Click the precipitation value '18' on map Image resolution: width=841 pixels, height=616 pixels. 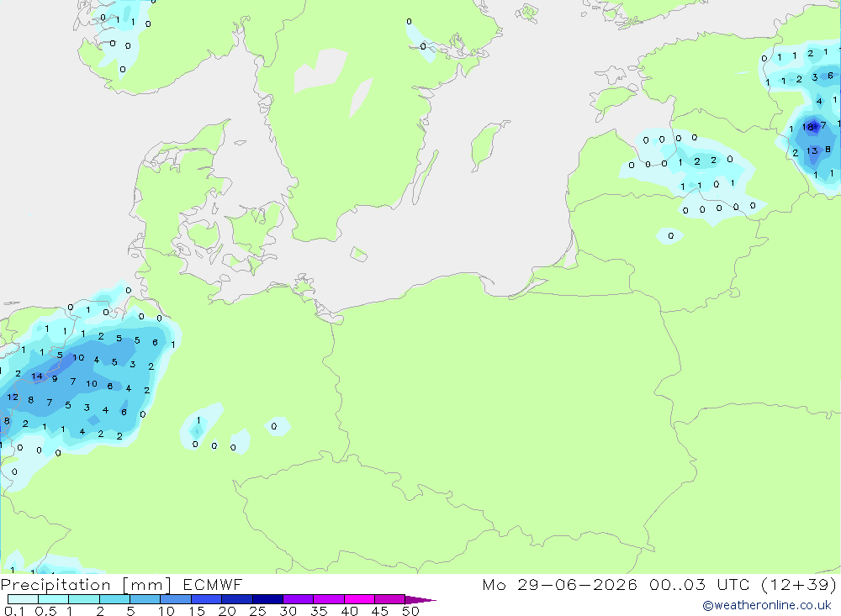[x=808, y=127]
